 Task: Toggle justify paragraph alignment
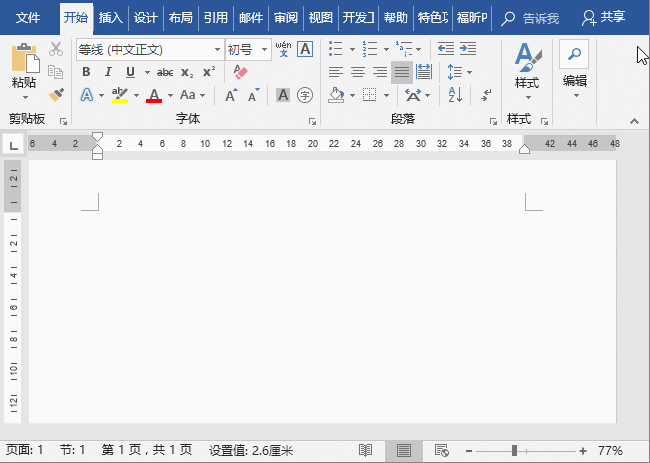point(401,72)
